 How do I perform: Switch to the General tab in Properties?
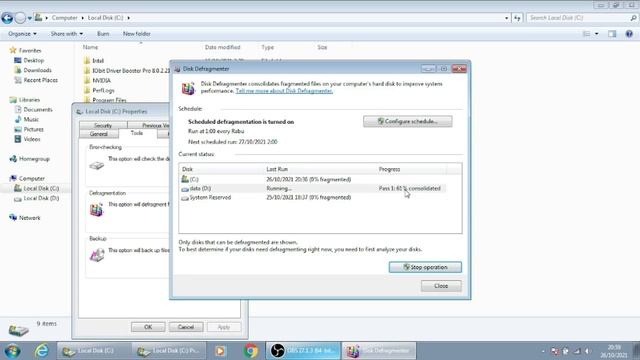pyautogui.click(x=99, y=134)
